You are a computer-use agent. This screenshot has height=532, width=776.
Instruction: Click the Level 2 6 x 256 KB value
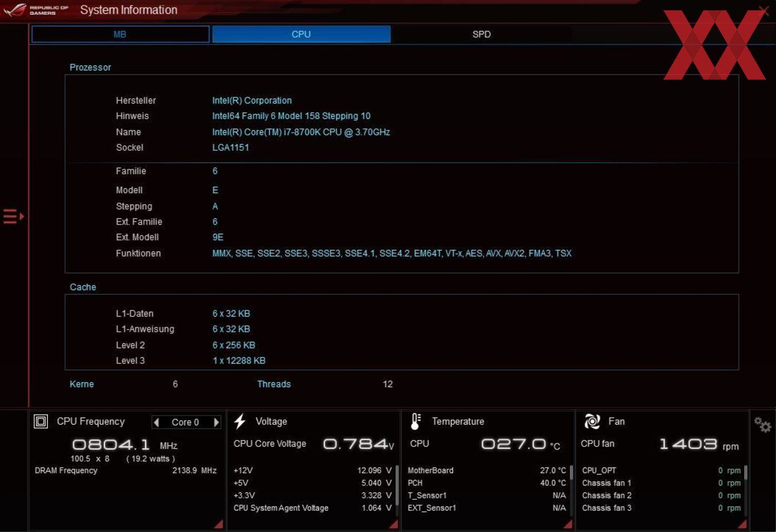pyautogui.click(x=234, y=345)
